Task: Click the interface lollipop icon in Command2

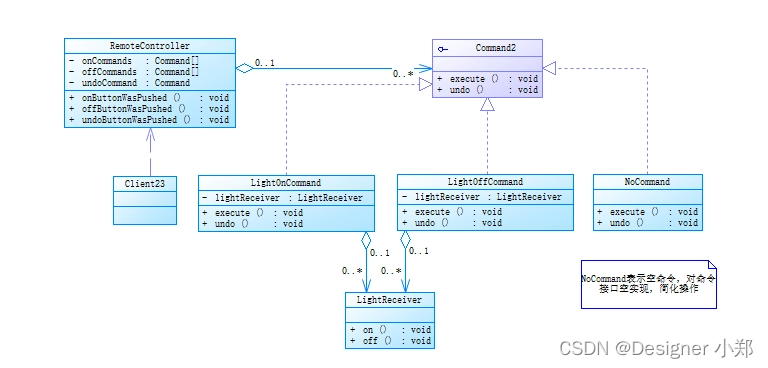Action: [443, 49]
